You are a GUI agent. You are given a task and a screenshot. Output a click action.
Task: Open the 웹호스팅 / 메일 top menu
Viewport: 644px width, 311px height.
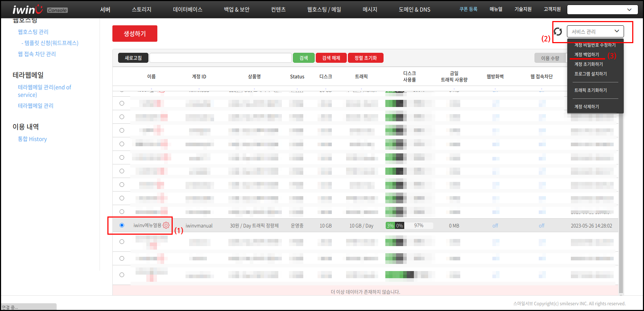click(x=324, y=10)
